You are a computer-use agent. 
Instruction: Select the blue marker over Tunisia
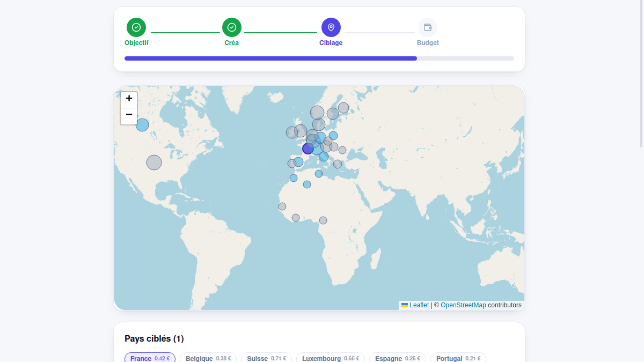click(319, 174)
